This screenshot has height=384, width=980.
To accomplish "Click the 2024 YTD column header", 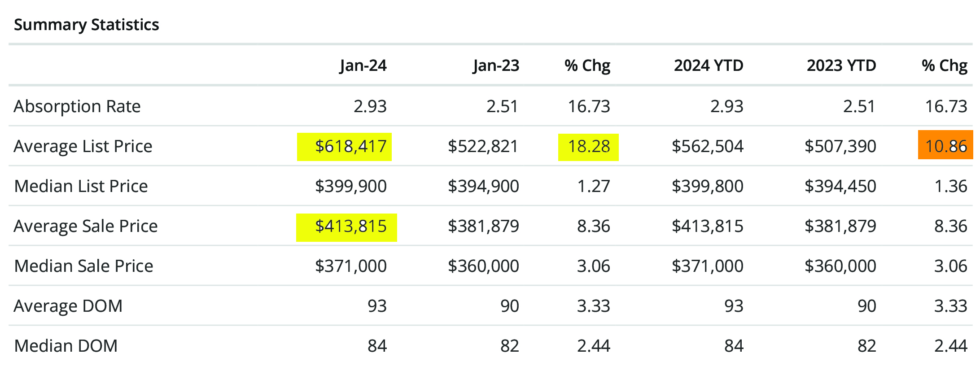I will point(709,65).
